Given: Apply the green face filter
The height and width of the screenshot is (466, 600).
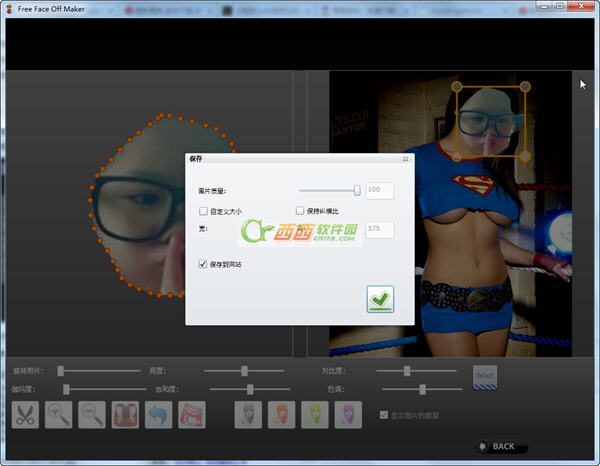Looking at the screenshot, I should pyautogui.click(x=315, y=415).
